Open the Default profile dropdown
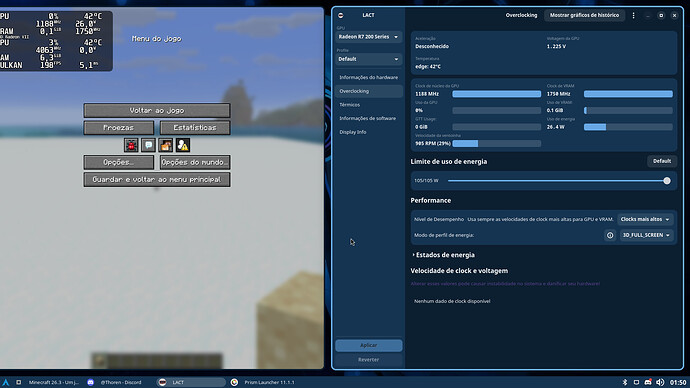This screenshot has width=690, height=388. tap(368, 59)
